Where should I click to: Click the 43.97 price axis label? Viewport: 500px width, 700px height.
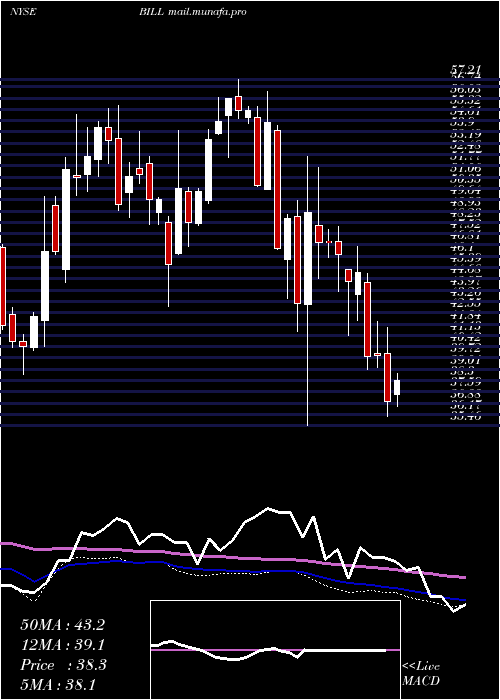click(x=466, y=282)
